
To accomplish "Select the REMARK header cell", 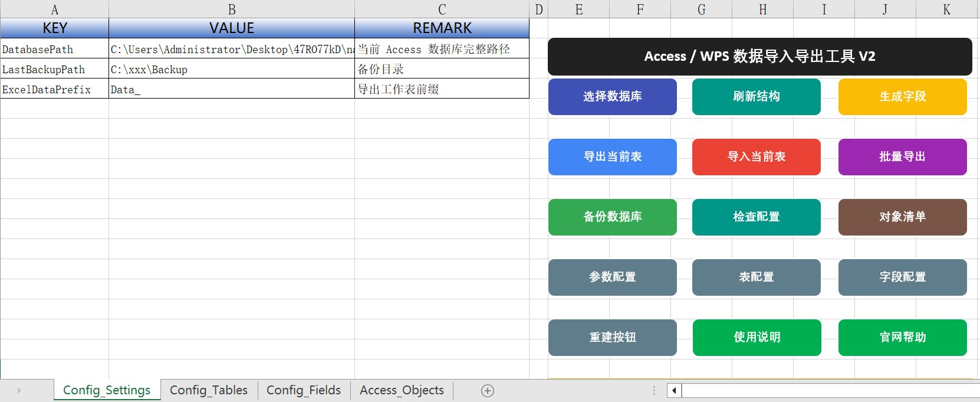I will point(442,28).
